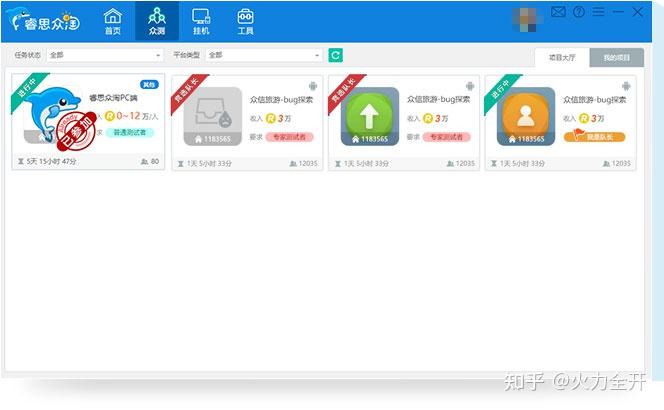Select the 众测 crowd-testing icon
This screenshot has width=664, height=410.
[157, 21]
